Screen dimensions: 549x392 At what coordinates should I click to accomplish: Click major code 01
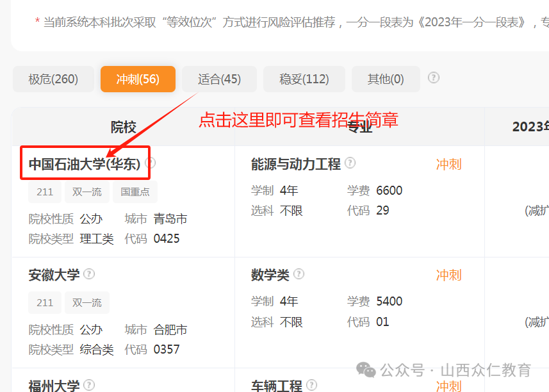[x=382, y=322]
